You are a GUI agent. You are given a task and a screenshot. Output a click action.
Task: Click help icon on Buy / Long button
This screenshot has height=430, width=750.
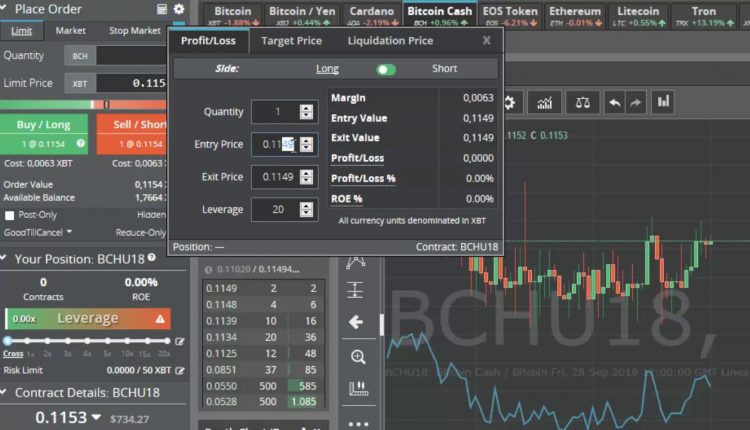(80, 143)
